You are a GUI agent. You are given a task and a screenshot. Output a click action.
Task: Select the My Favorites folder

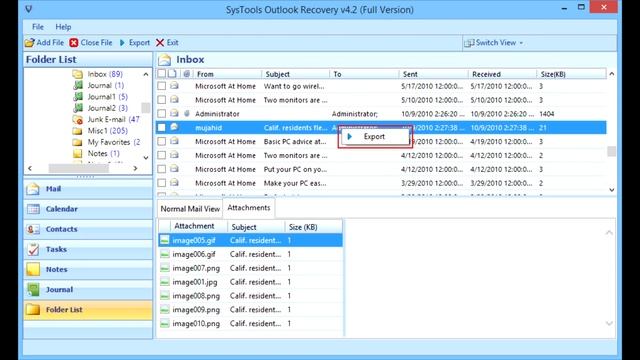tap(114, 142)
